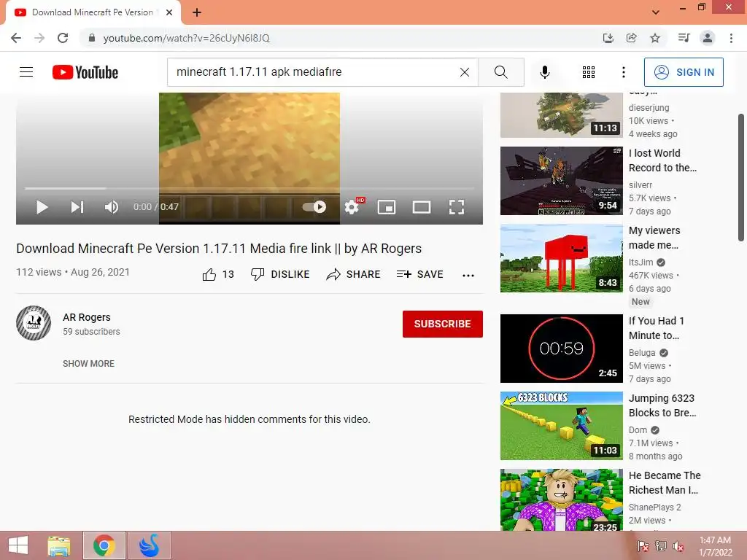The image size is (747, 560).
Task: Open 'If You Had 1 Minute to...' title
Action: tap(657, 328)
